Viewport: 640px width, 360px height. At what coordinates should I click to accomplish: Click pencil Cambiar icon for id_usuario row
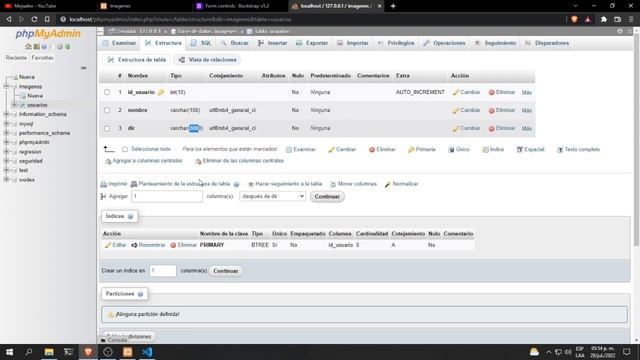(456, 92)
